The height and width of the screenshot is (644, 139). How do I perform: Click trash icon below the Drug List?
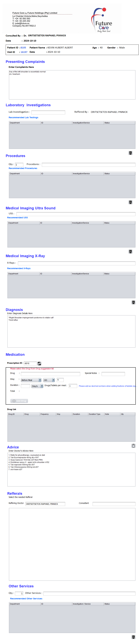133,446
